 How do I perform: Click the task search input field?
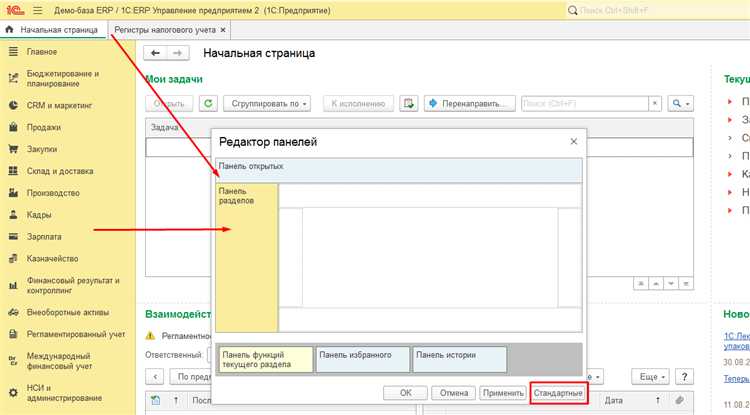point(585,103)
